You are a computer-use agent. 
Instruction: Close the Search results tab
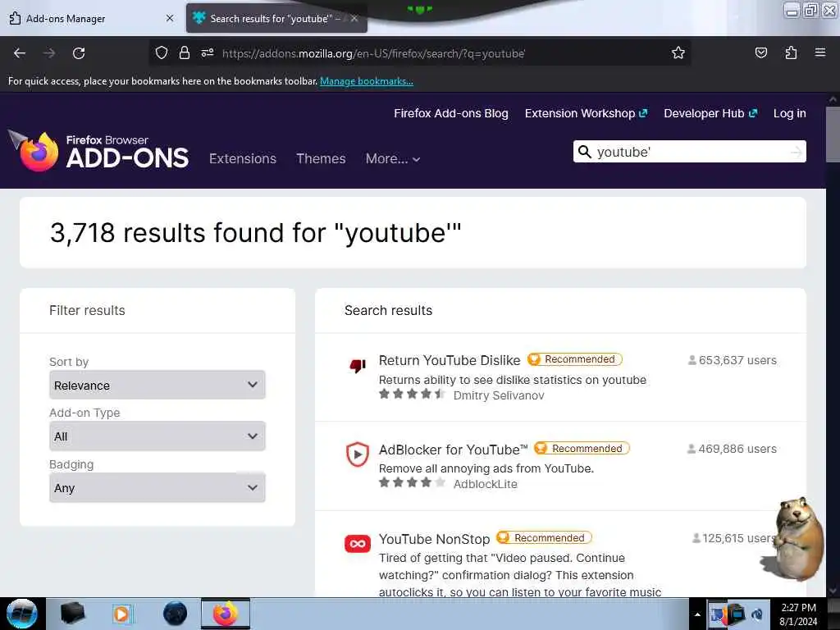354,18
